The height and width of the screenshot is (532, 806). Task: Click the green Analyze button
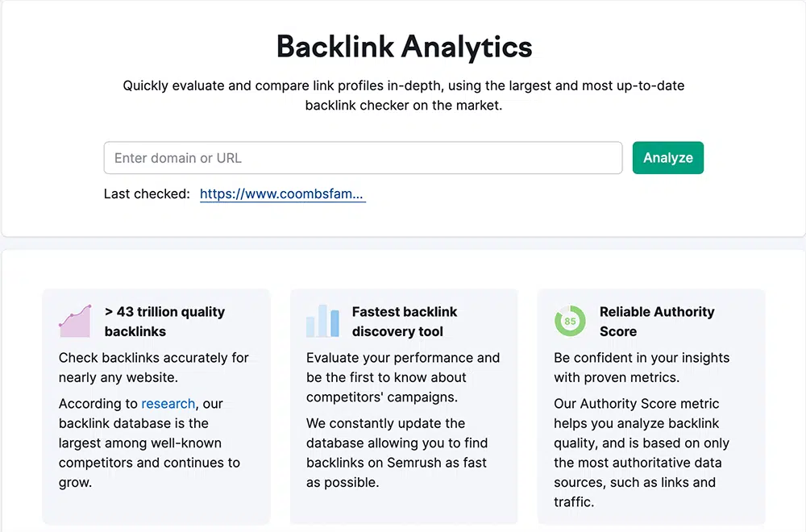coord(667,158)
